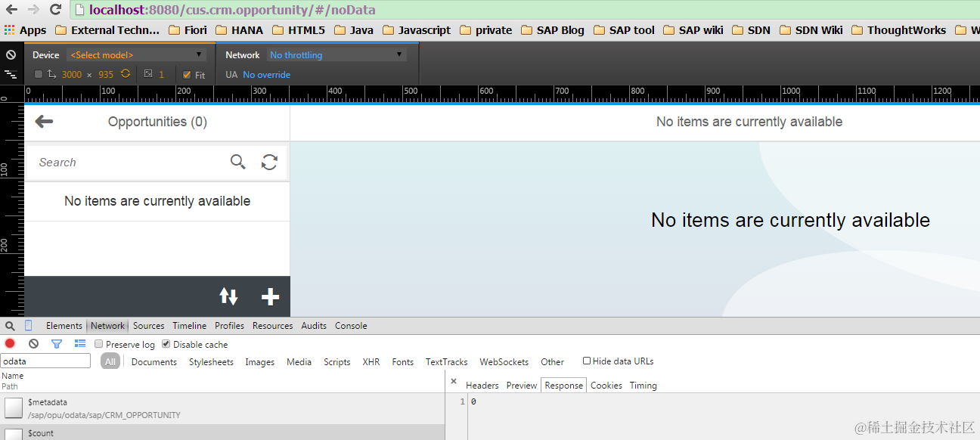Open the HANA bookmark folder

coord(239,30)
